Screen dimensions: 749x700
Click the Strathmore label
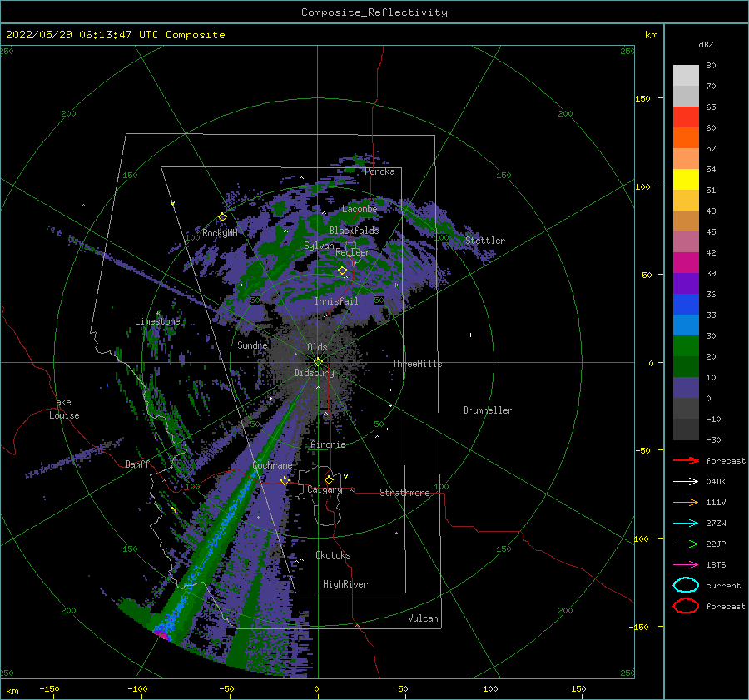(x=404, y=493)
